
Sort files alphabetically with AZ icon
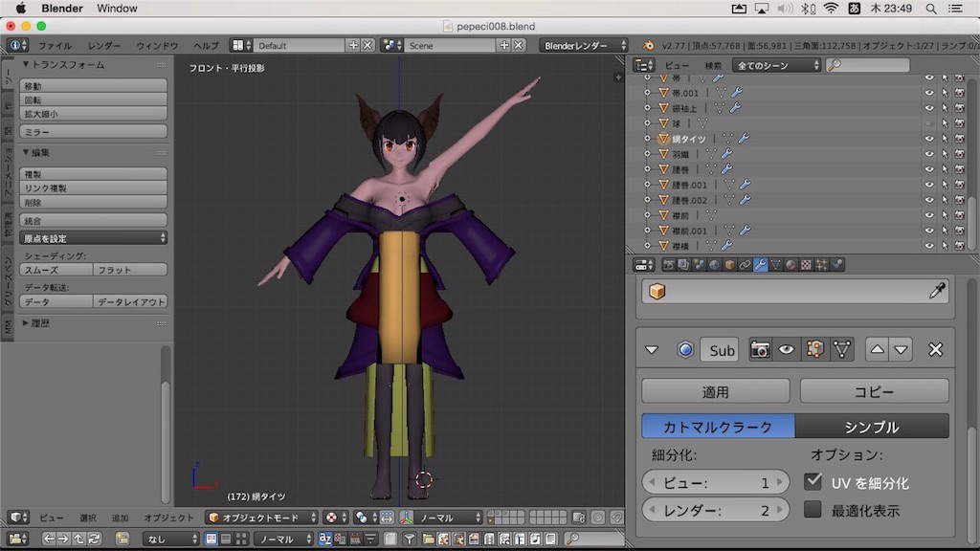click(x=325, y=539)
